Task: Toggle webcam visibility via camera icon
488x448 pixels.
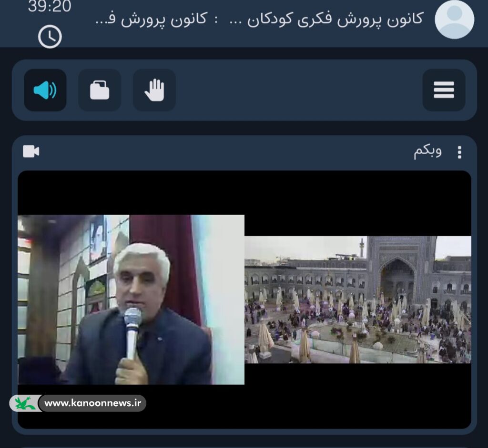Action: [30, 151]
